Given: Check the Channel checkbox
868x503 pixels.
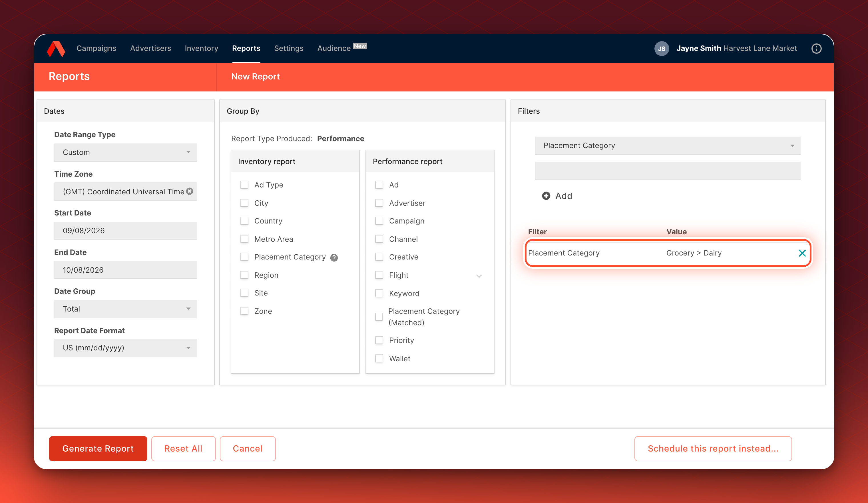Looking at the screenshot, I should [379, 239].
